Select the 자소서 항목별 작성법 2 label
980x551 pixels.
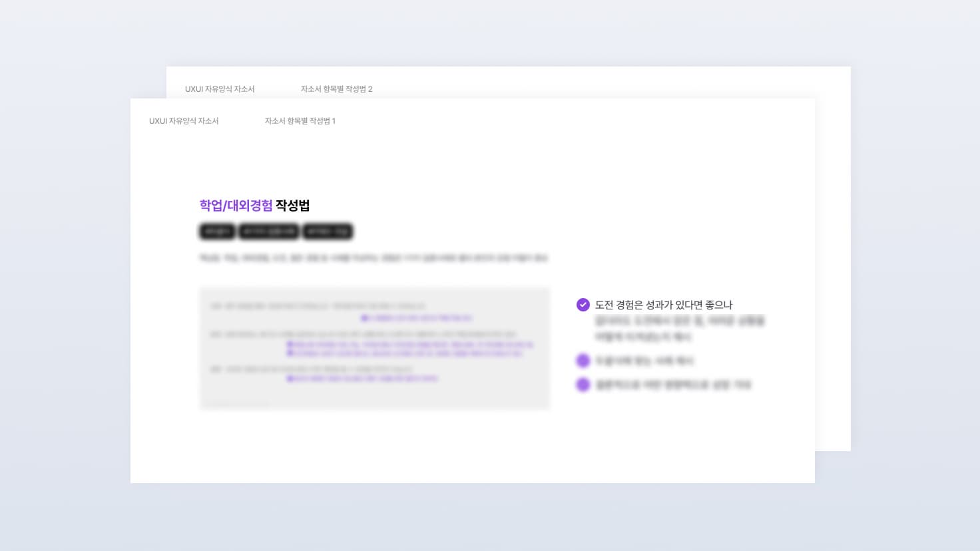coord(336,89)
